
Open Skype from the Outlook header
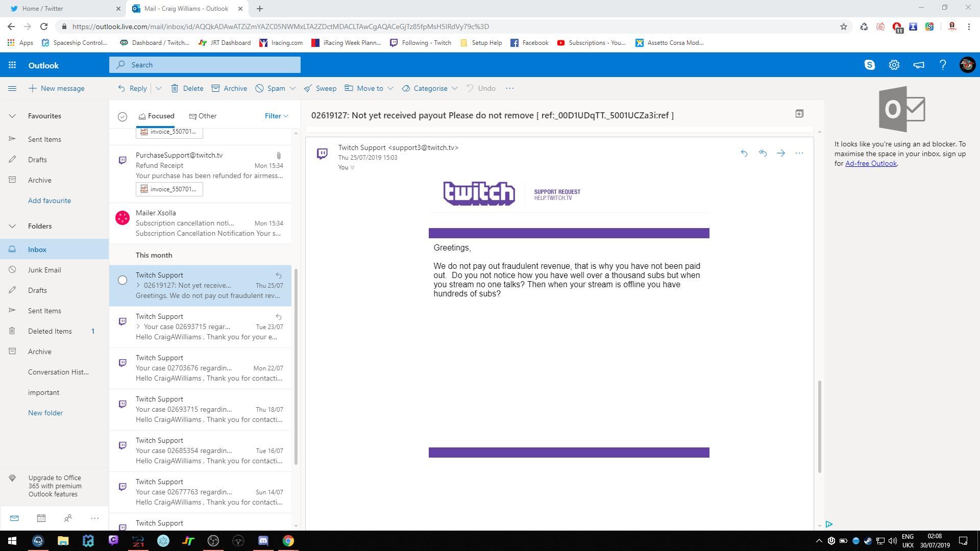click(x=870, y=65)
